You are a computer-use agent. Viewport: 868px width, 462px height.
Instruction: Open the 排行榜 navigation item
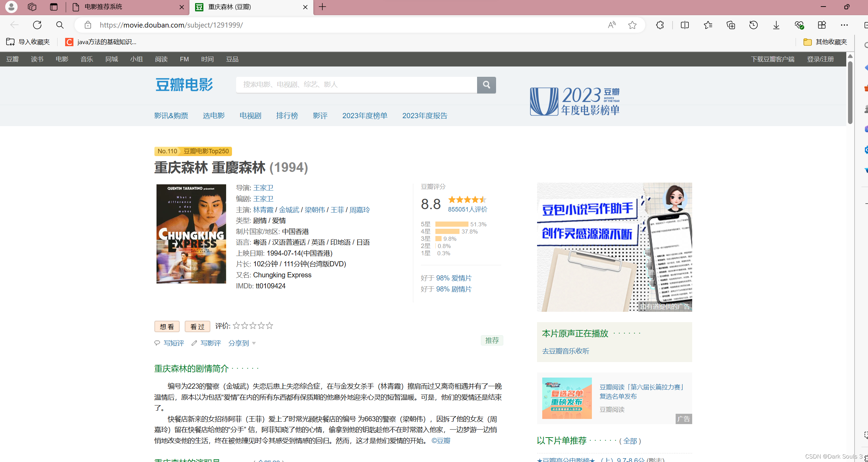287,116
